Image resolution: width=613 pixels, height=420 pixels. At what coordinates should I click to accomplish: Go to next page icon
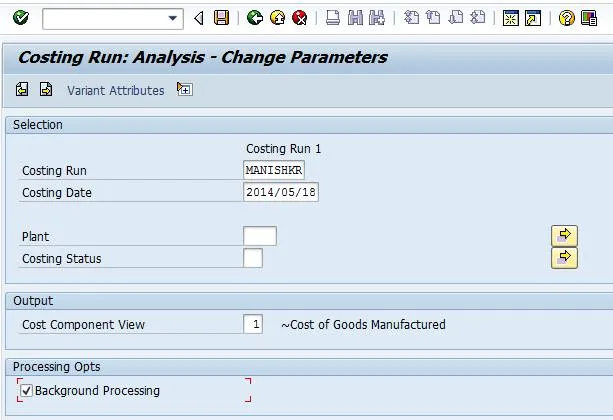455,18
